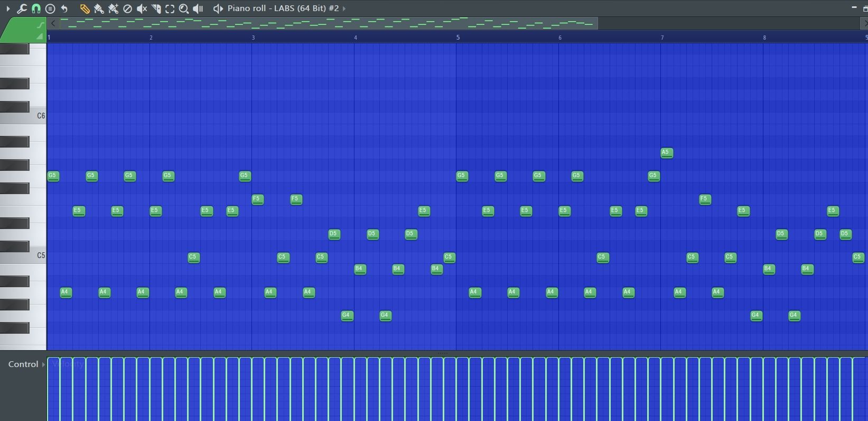868x421 pixels.
Task: Select the C5 note in bar 2
Action: tap(193, 258)
